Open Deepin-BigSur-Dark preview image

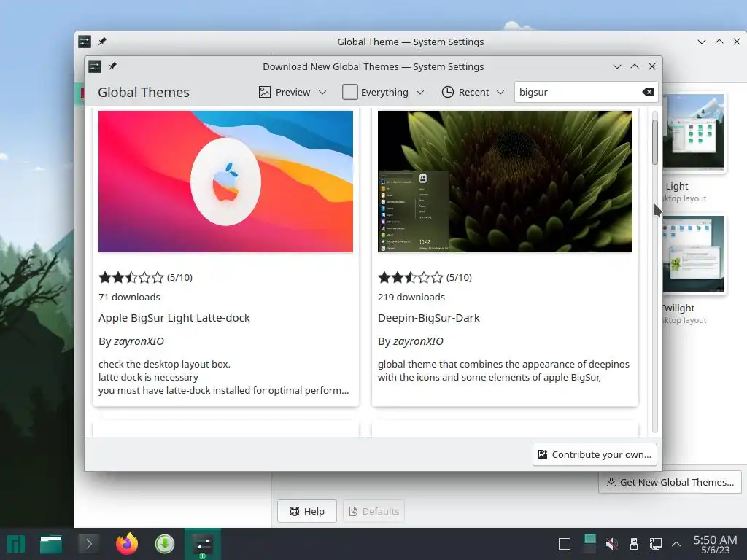[505, 182]
